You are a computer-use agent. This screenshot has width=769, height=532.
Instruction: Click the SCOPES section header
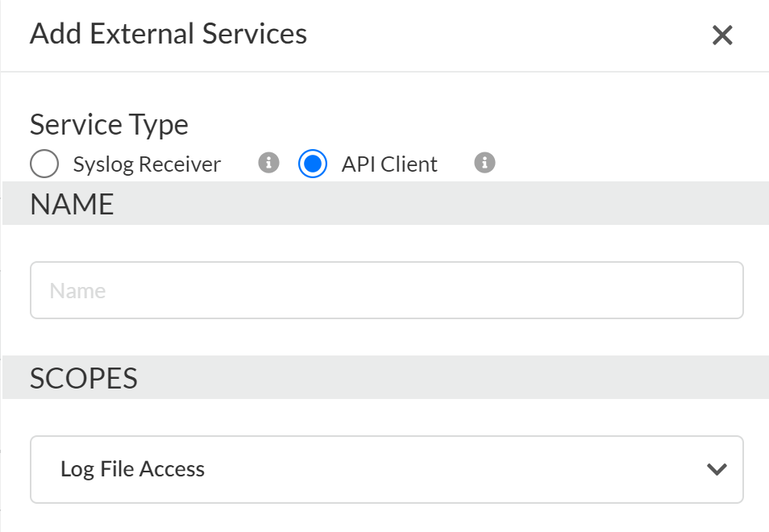84,378
